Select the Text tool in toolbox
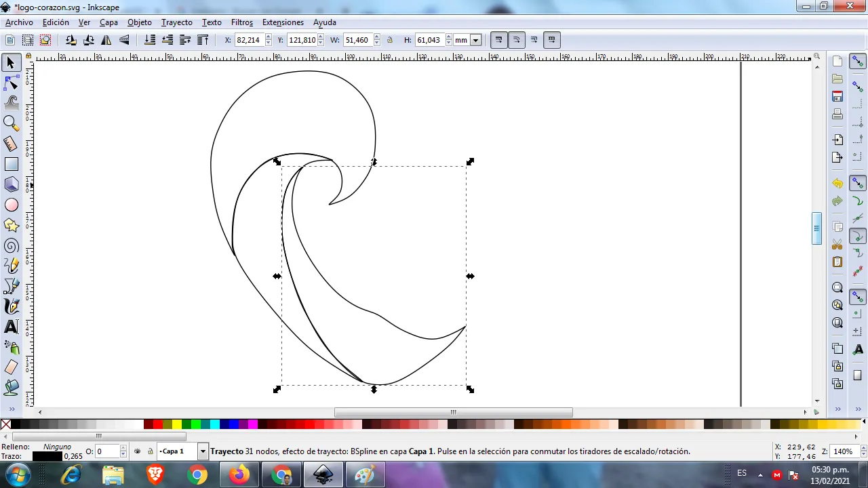The height and width of the screenshot is (488, 868). (x=11, y=327)
